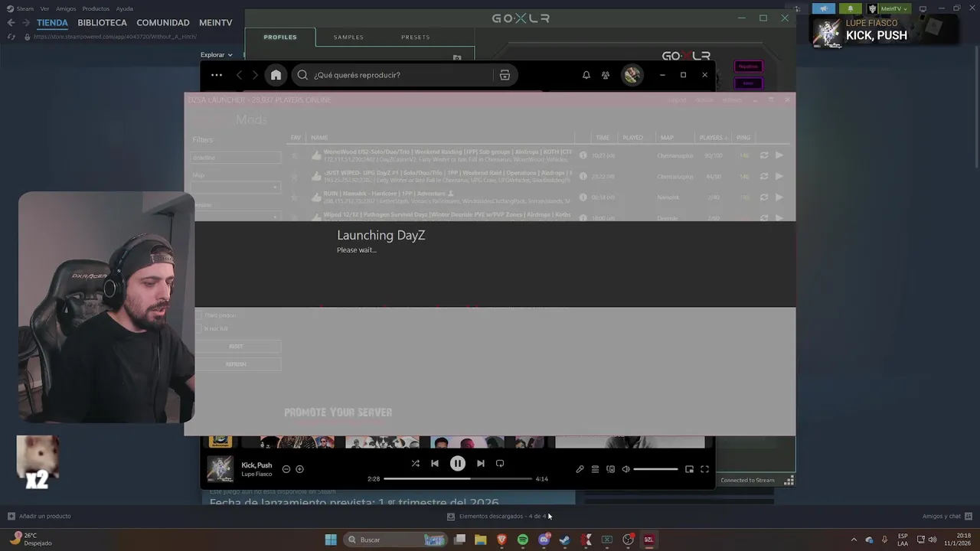Screen dimensions: 980x551
Task: Click the minus icon beside Kick, Push
Action: coord(286,469)
